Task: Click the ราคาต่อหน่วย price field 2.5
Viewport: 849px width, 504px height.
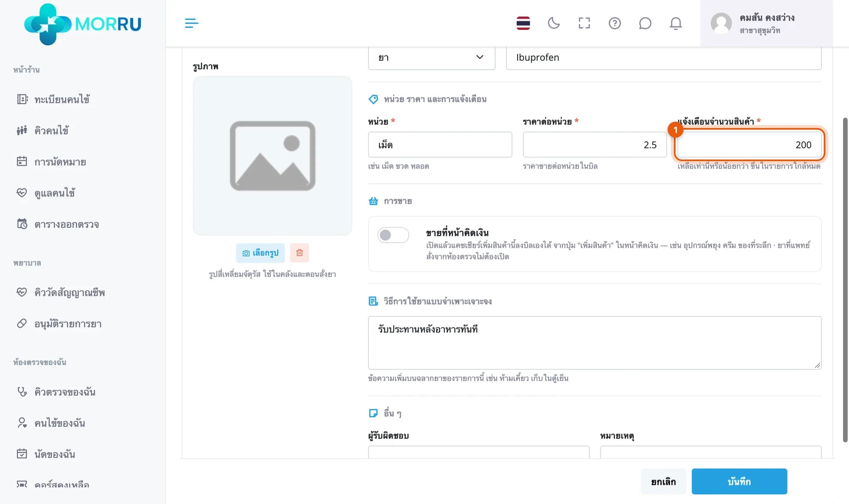Action: 594,145
